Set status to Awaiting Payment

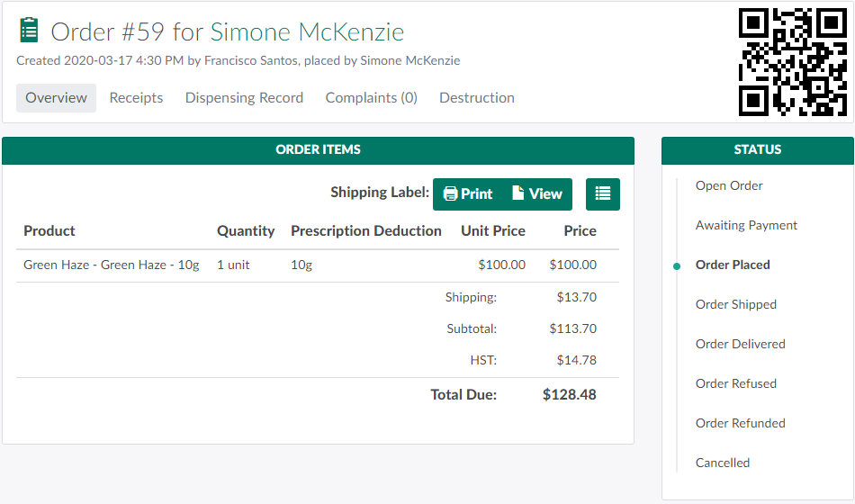pos(746,225)
